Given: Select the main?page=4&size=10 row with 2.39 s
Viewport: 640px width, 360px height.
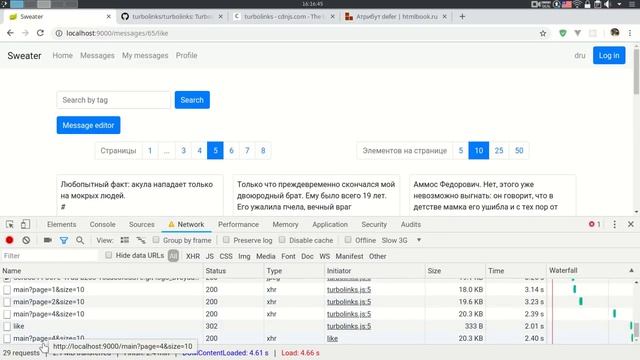Looking at the screenshot, I should tap(273, 314).
